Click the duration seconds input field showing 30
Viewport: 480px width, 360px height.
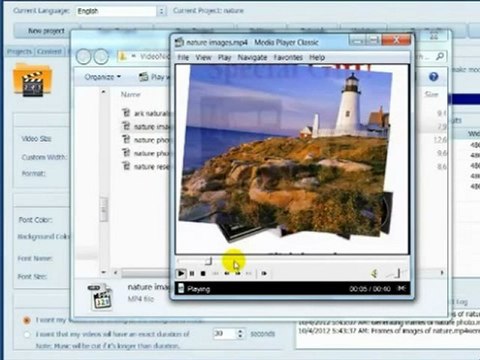click(x=225, y=333)
